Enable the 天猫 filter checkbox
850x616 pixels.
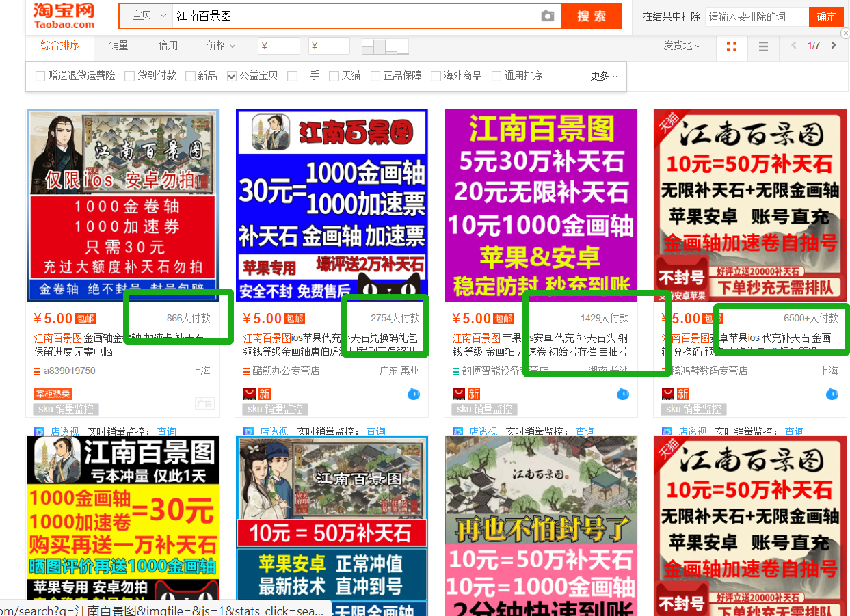334,76
